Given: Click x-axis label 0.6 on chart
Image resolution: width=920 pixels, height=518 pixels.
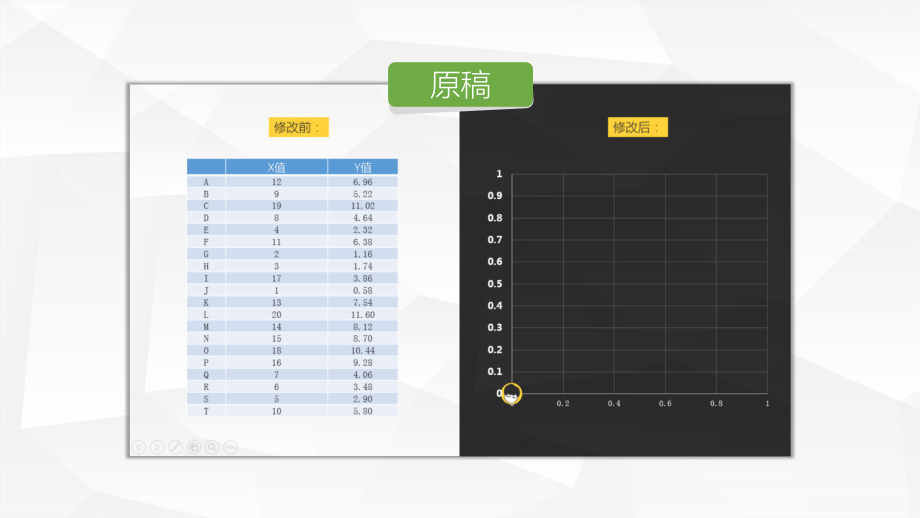Looking at the screenshot, I should [x=665, y=404].
